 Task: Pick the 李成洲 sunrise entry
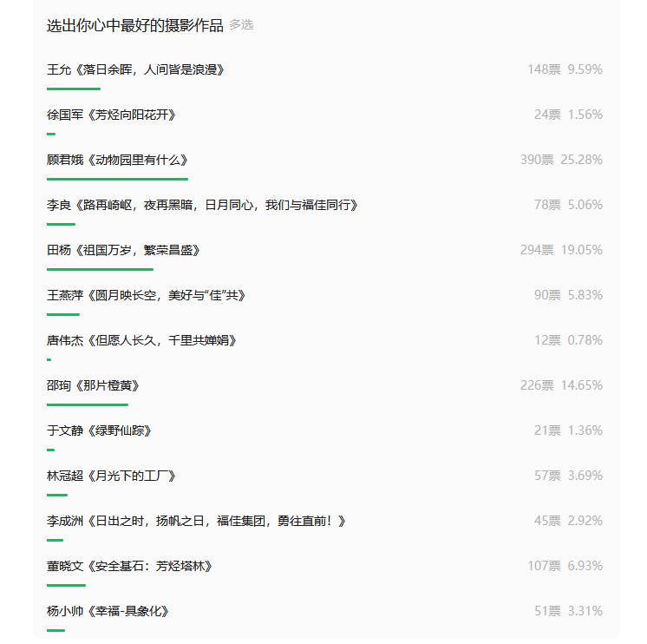tap(197, 521)
